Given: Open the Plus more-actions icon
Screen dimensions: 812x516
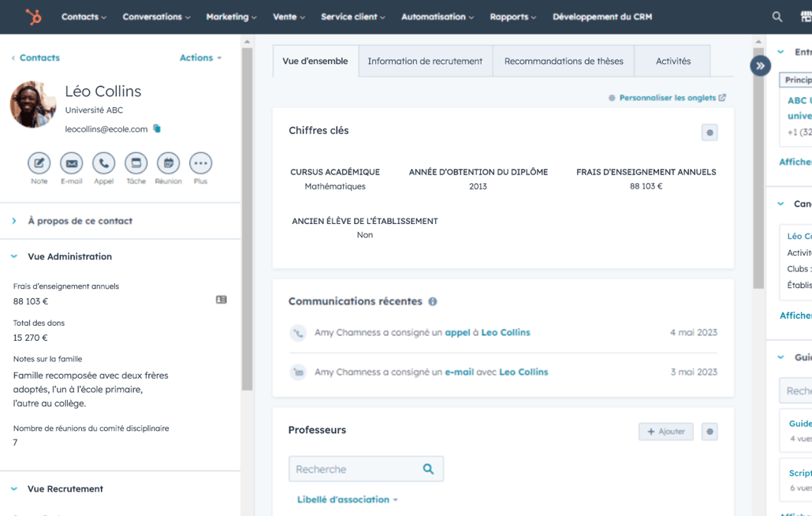Looking at the screenshot, I should click(200, 163).
